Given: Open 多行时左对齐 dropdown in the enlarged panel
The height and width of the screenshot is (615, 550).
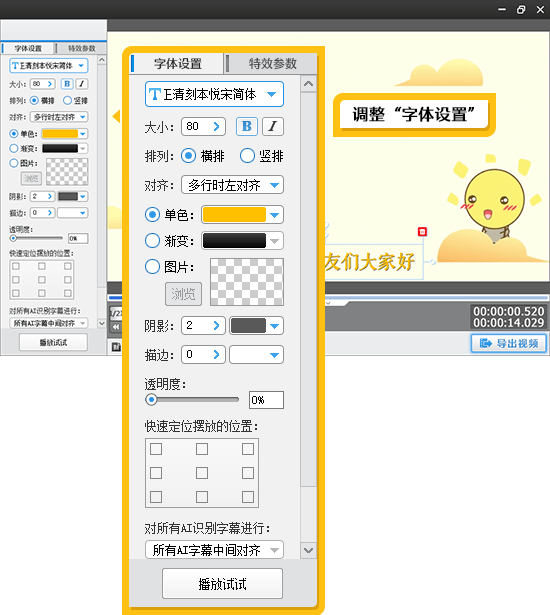Looking at the screenshot, I should 232,185.
